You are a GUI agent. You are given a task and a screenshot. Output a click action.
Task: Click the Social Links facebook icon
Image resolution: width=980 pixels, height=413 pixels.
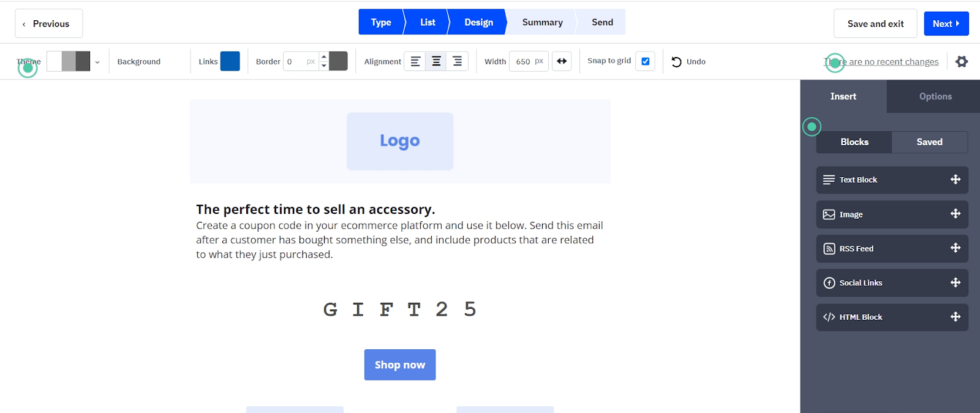point(829,282)
